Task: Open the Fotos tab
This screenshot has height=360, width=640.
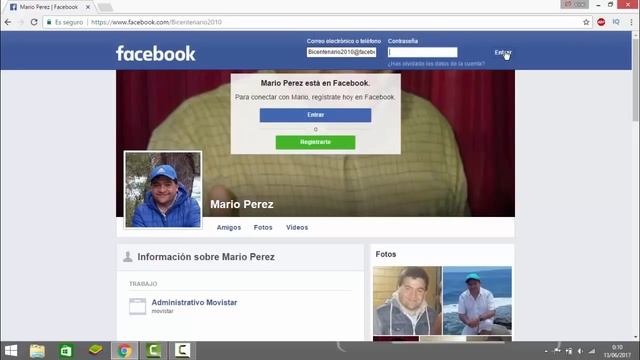Action: coord(263,227)
